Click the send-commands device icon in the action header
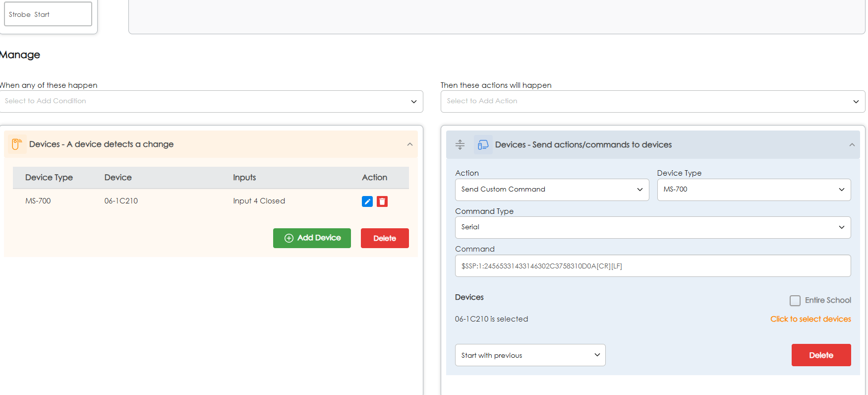Screen dimensions: 868x395 point(483,145)
